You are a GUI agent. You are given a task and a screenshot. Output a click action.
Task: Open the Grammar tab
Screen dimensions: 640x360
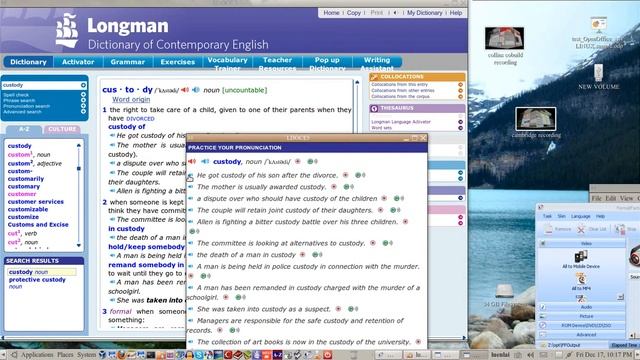point(127,62)
